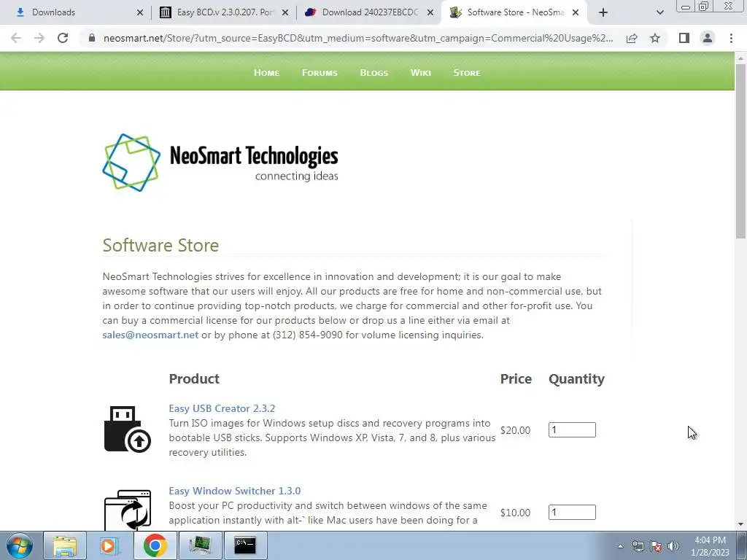
Task: Click the $10.00 price text
Action: 515,513
